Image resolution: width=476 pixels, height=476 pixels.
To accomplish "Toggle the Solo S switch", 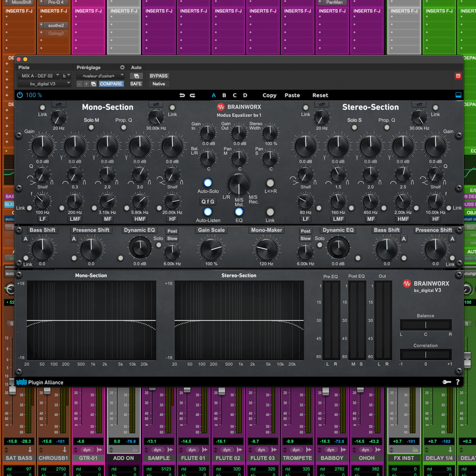I will (354, 127).
